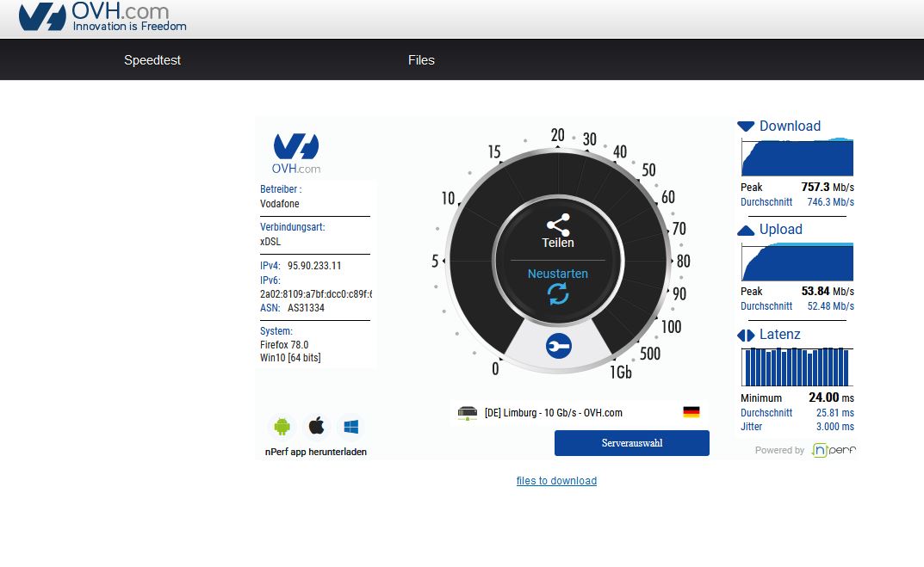Click the Upload section heading
The height and width of the screenshot is (567, 924).
781,229
